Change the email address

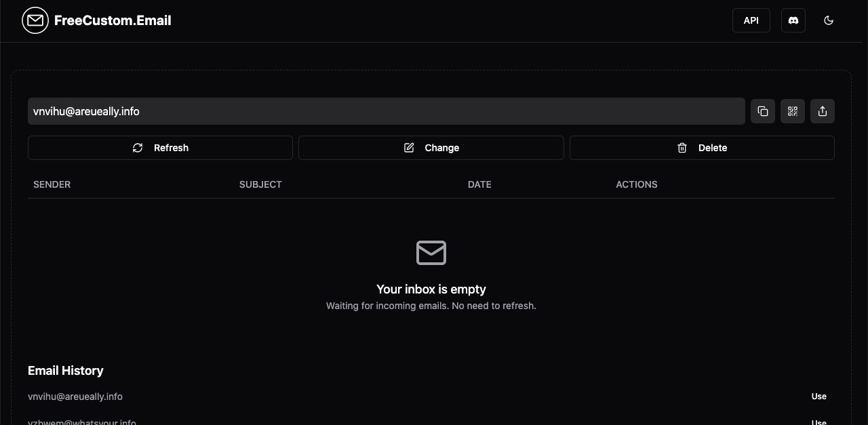click(x=431, y=148)
